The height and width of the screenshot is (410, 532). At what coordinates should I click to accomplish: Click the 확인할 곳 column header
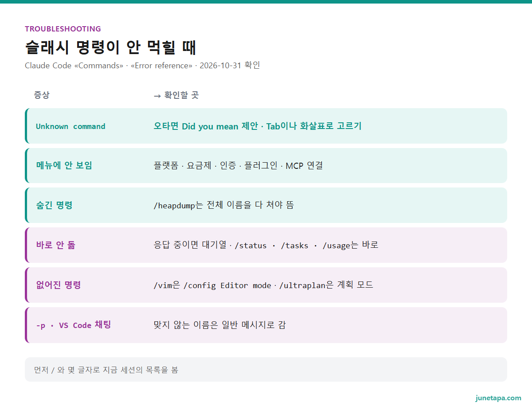point(176,95)
